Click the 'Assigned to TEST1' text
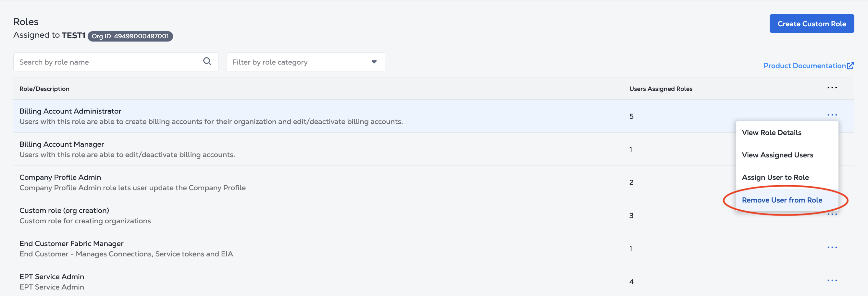The width and height of the screenshot is (868, 296). [49, 35]
